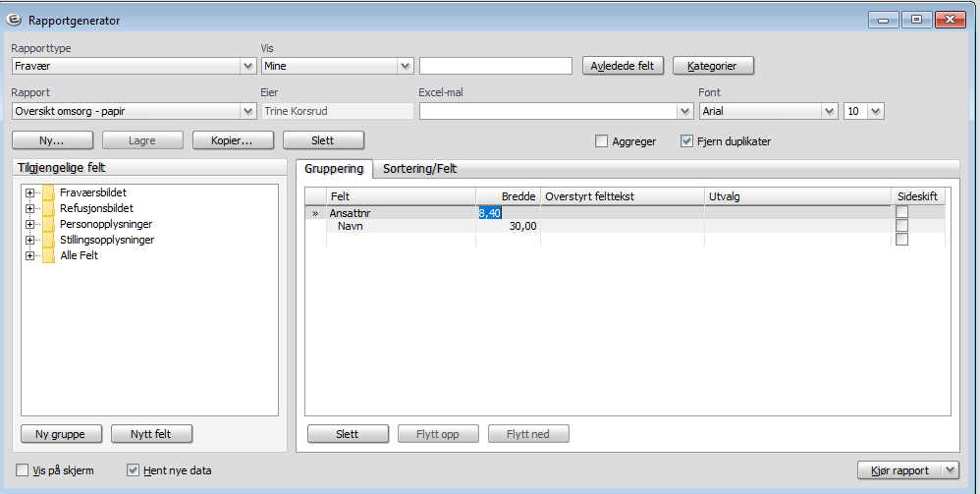
Task: Click the Flytt opp button
Action: tap(438, 434)
